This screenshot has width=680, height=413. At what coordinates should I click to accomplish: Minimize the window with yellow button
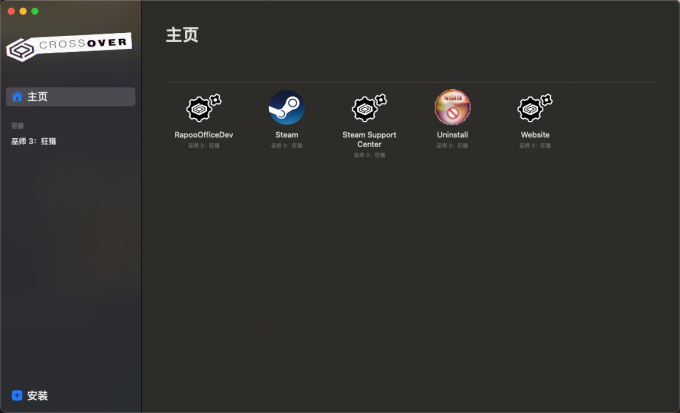[23, 11]
